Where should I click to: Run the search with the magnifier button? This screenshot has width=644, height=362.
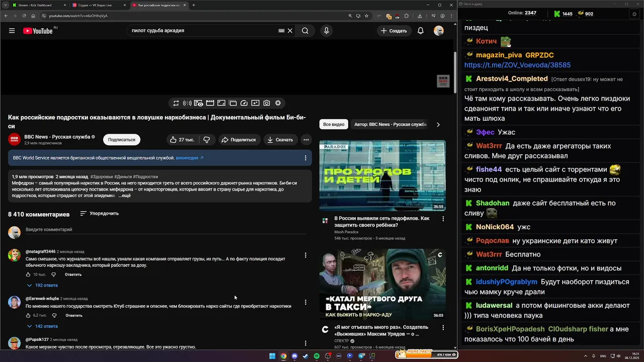tap(305, 31)
